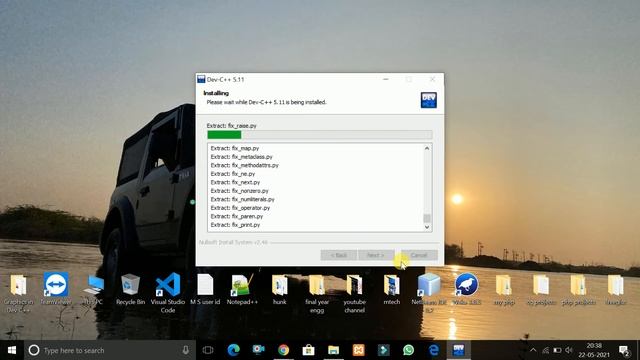Image resolution: width=640 pixels, height=360 pixels.
Task: Click the log list scroll up arrow
Action: tap(427, 148)
